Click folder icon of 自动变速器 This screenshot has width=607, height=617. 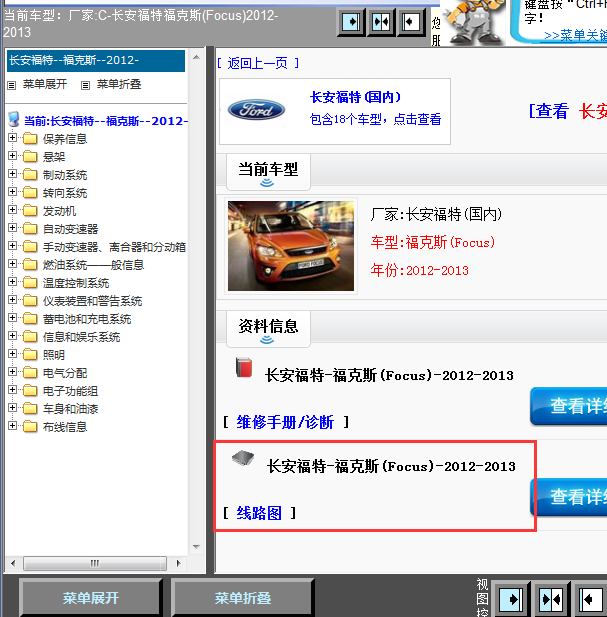click(30, 229)
